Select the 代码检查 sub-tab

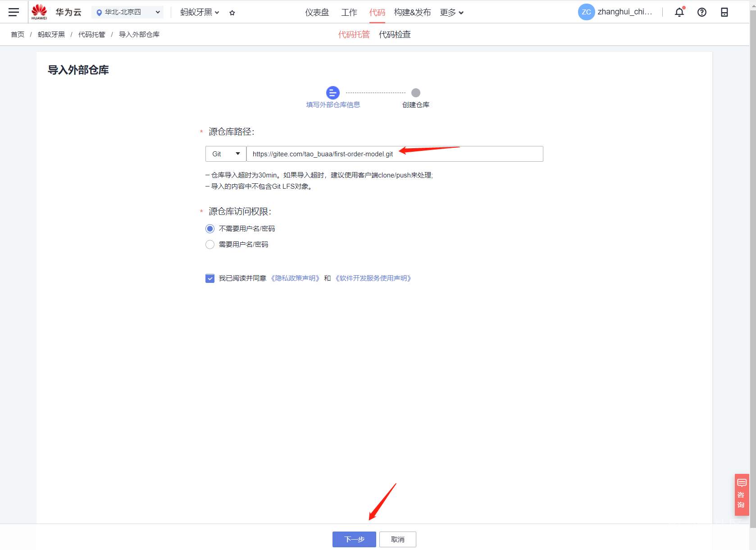(x=395, y=34)
